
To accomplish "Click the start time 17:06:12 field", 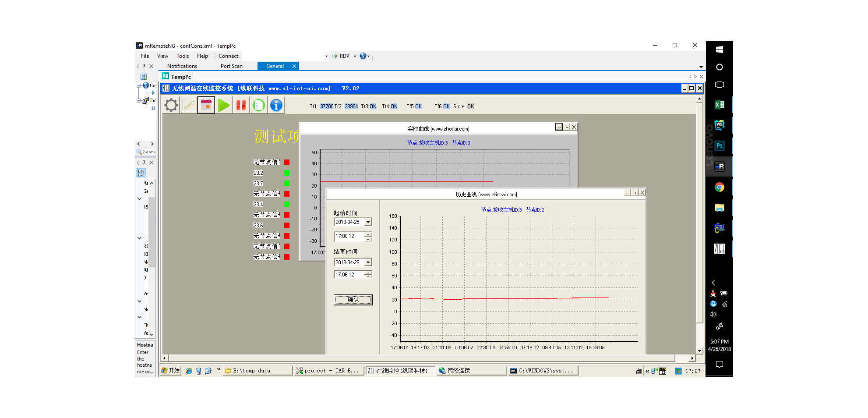I will point(349,237).
